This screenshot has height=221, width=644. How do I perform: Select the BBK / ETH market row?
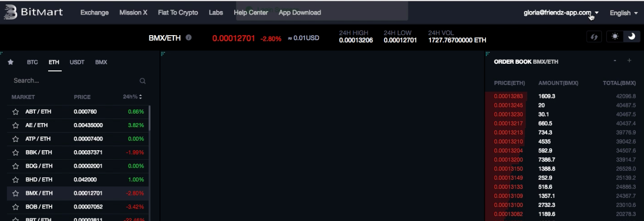tap(78, 152)
